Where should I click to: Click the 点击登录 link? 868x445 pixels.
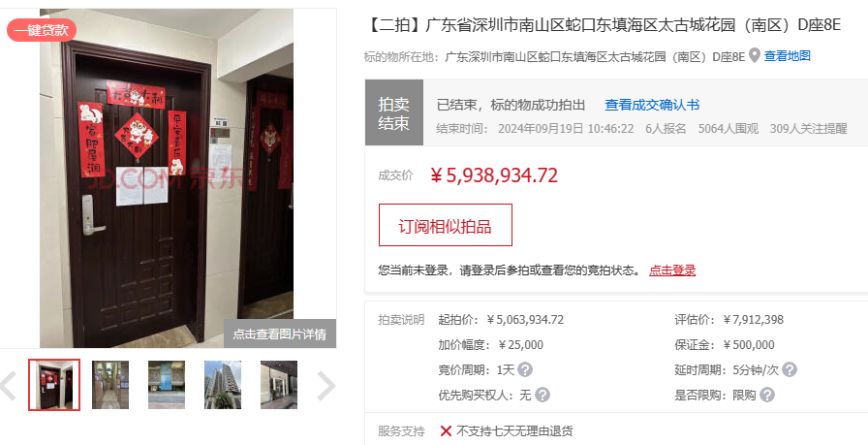point(672,270)
